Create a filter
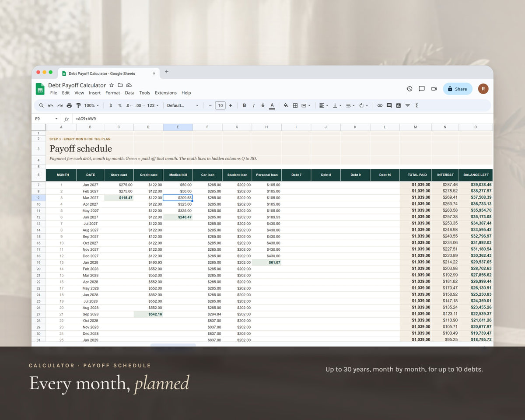This screenshot has height=420, width=525. click(x=408, y=105)
